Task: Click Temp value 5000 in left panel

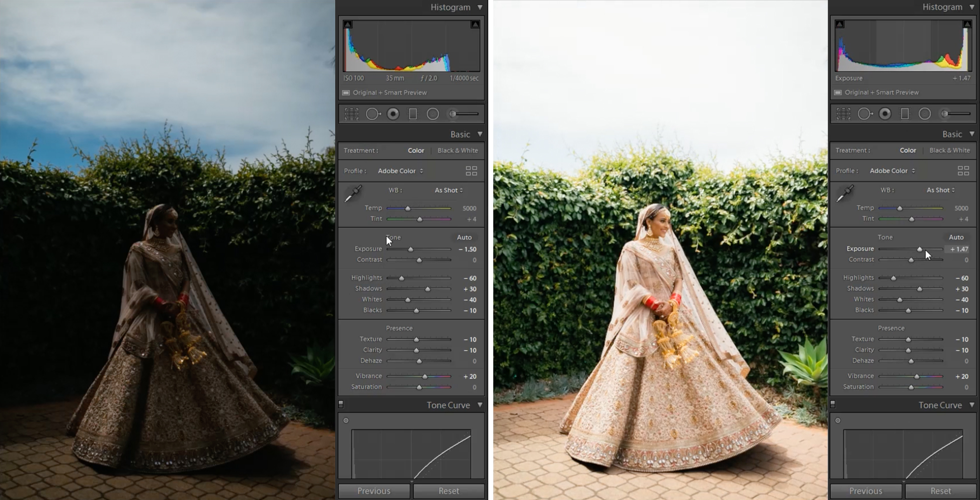Action: click(x=469, y=208)
